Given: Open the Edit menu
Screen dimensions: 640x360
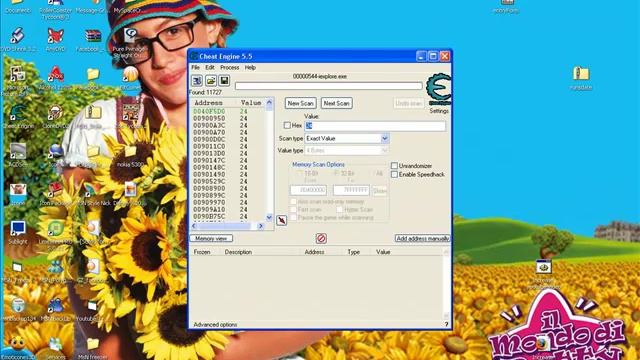Looking at the screenshot, I should pyautogui.click(x=210, y=67).
